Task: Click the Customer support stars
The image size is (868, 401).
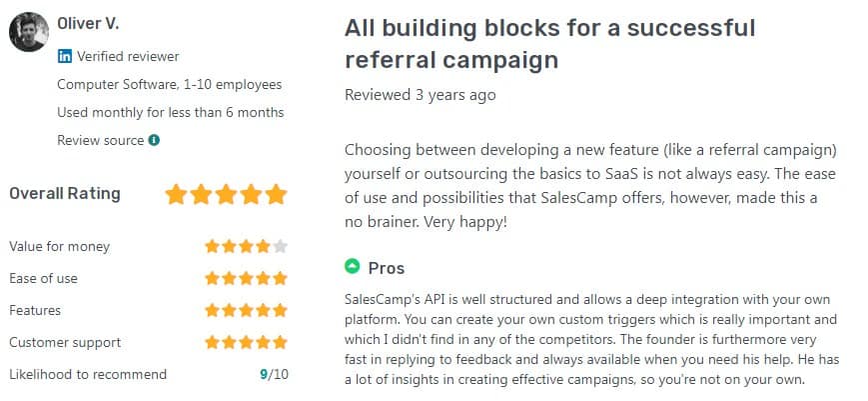Action: pos(246,342)
